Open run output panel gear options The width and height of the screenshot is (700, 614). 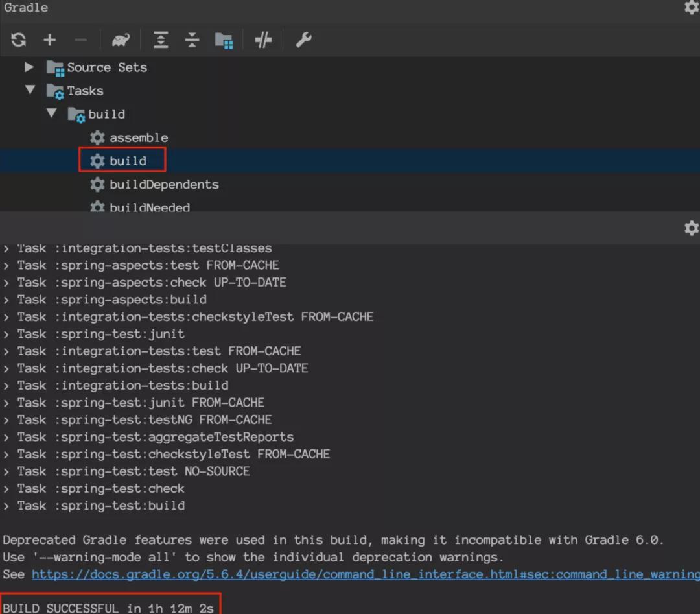tap(692, 228)
